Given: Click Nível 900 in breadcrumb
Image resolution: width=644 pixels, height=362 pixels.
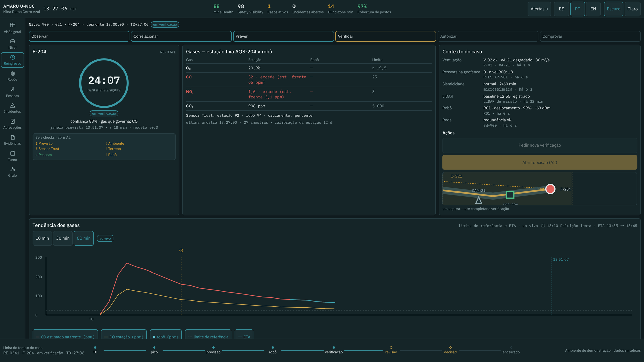Looking at the screenshot, I should pos(39,25).
